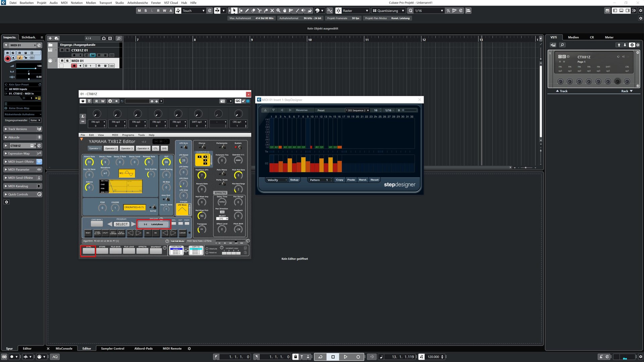Viewport: 644px width, 362px height.
Task: Select the Absolute radio option
Action: [207, 249]
